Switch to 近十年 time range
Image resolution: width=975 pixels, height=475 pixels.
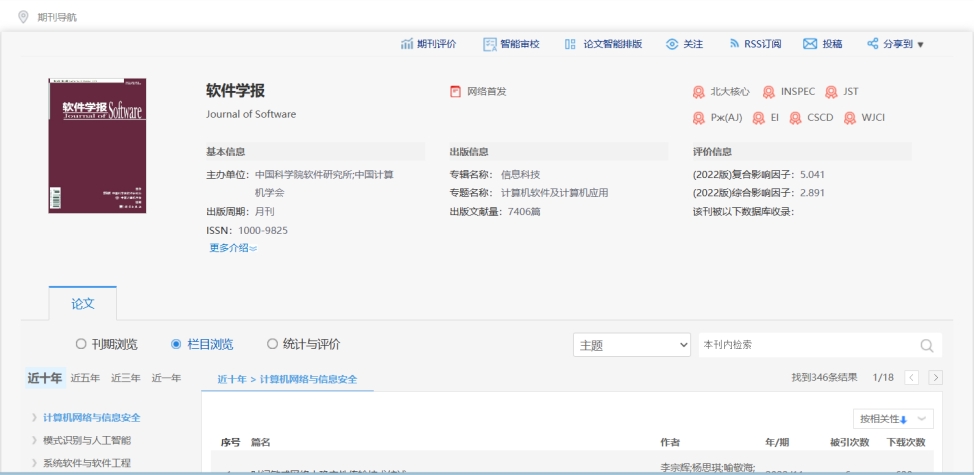44,377
